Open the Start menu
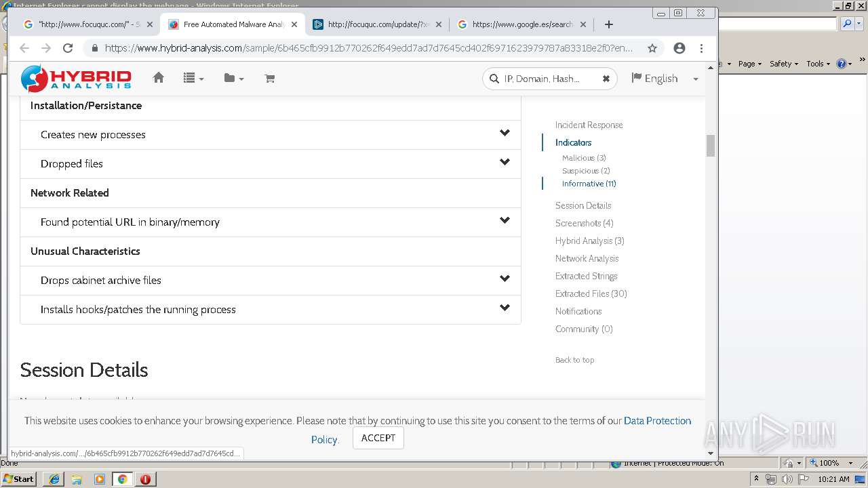Viewport: 868px width, 488px height. (18, 479)
